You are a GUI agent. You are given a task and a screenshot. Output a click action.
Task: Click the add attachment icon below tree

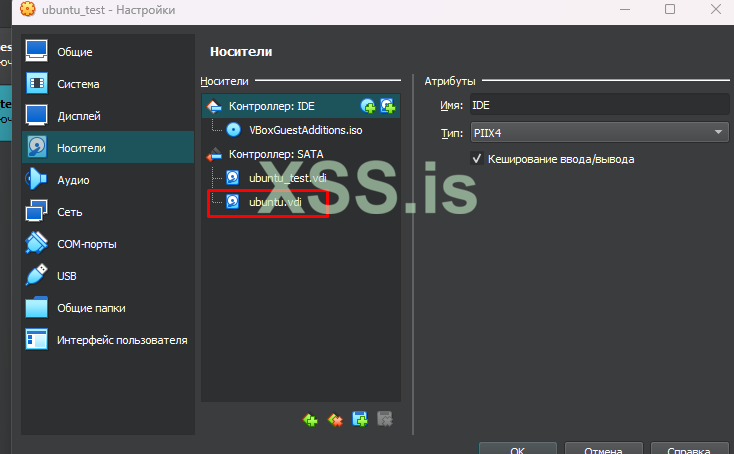point(360,419)
